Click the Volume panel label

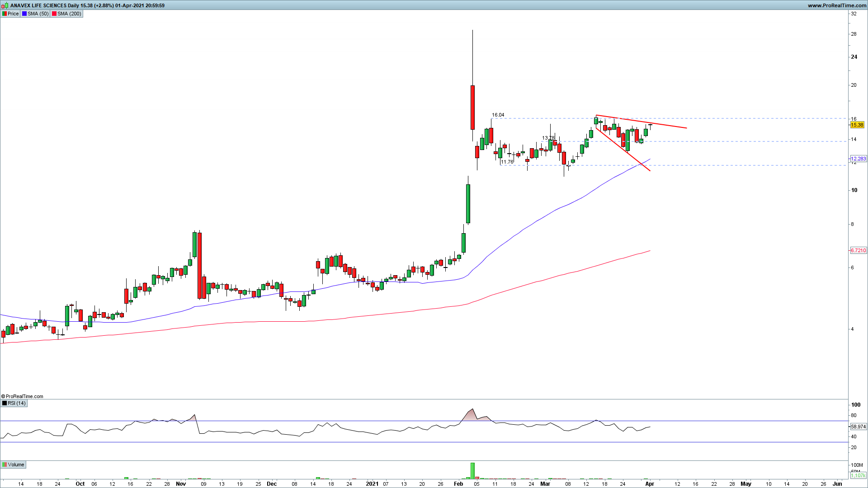pos(16,465)
